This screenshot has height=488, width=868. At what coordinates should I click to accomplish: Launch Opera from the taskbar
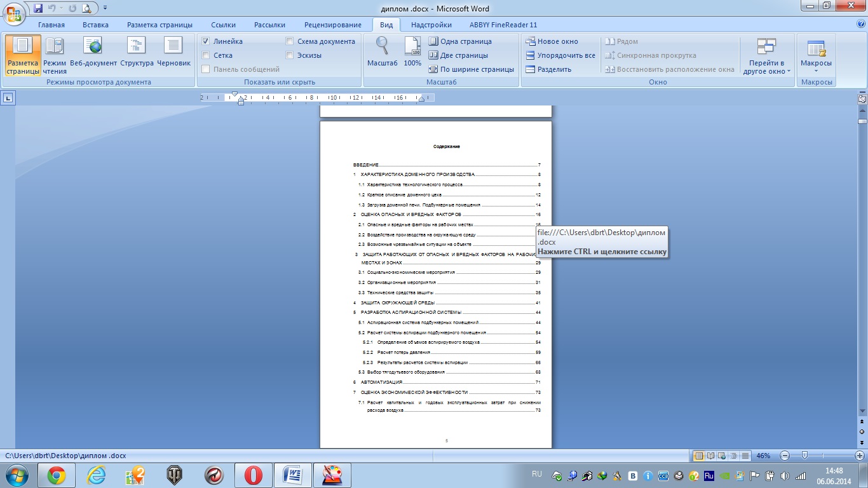tap(254, 475)
